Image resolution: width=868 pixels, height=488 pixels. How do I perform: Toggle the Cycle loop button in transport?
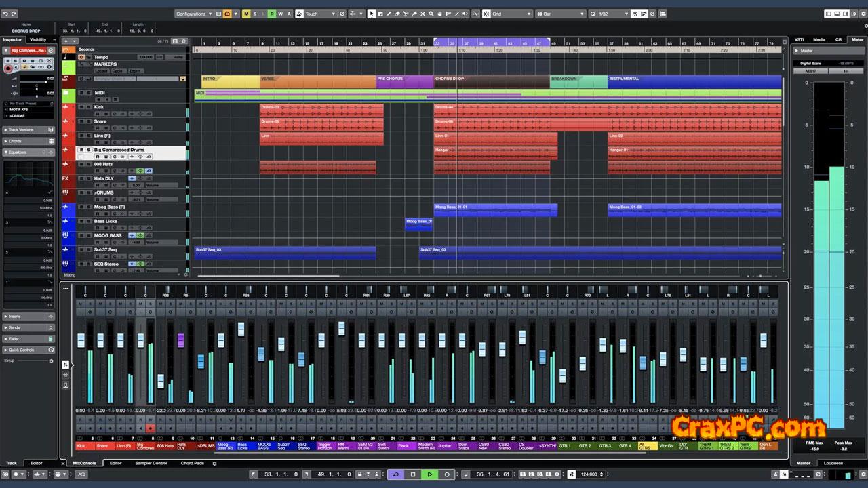coord(395,474)
